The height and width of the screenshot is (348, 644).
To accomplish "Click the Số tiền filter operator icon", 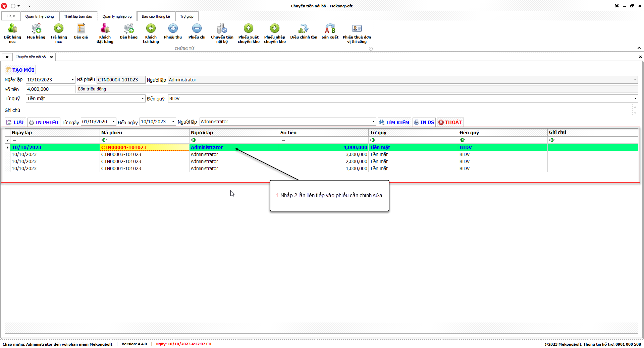I will (283, 140).
